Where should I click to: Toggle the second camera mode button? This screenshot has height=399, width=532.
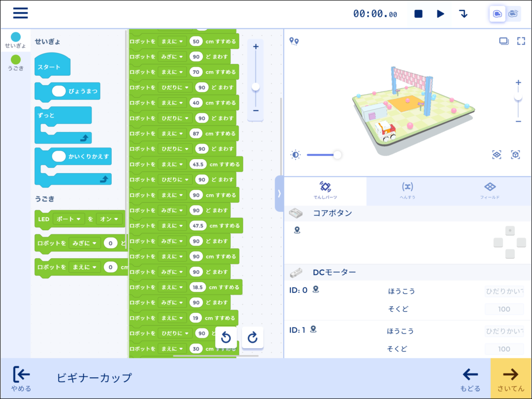[x=514, y=14]
